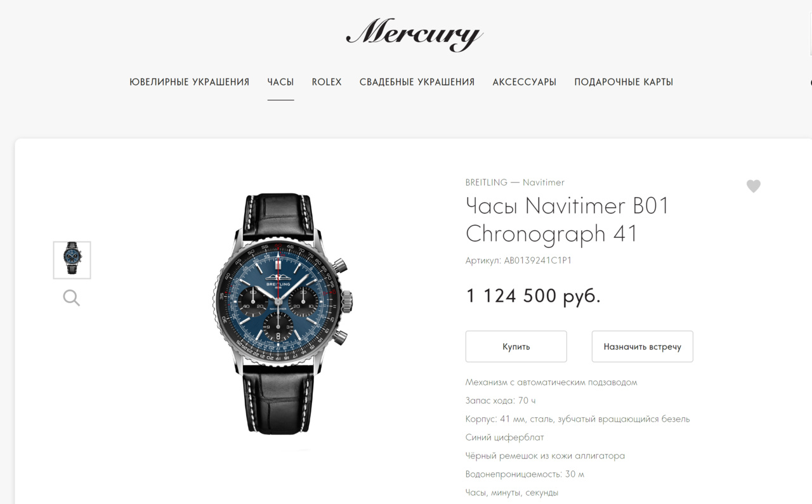Image resolution: width=812 pixels, height=504 pixels.
Task: Follow the BREITLING brand link
Action: point(487,183)
